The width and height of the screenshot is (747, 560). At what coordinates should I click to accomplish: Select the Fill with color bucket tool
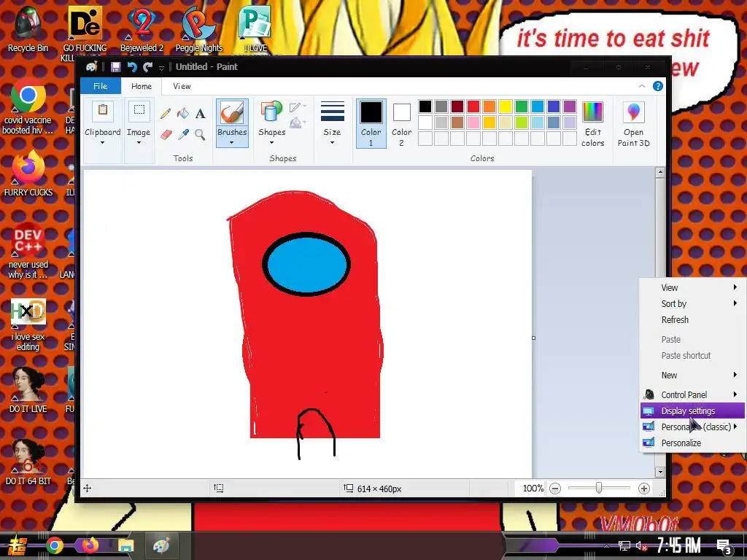183,113
